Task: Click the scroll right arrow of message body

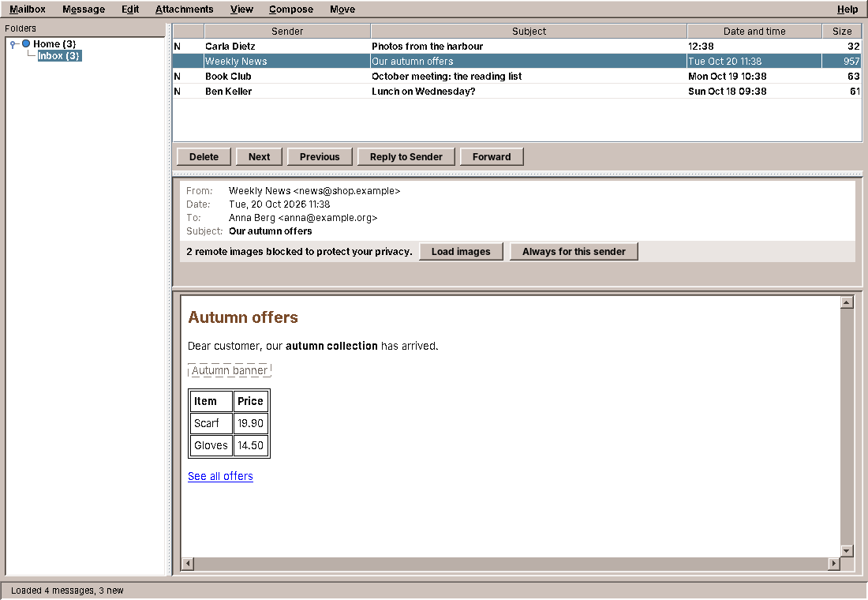Action: tap(833, 564)
